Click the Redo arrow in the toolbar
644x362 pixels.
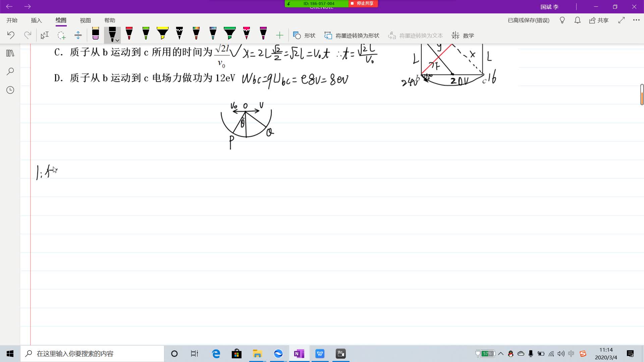coord(28,35)
